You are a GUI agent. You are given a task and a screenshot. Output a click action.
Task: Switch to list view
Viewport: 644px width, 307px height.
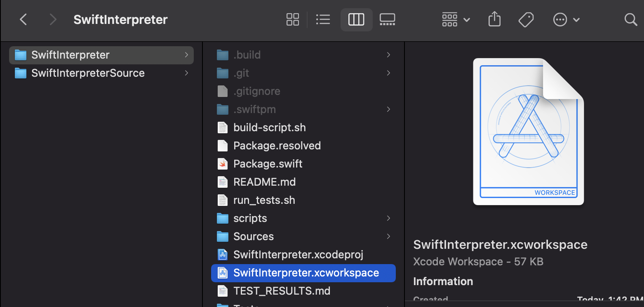tap(323, 19)
